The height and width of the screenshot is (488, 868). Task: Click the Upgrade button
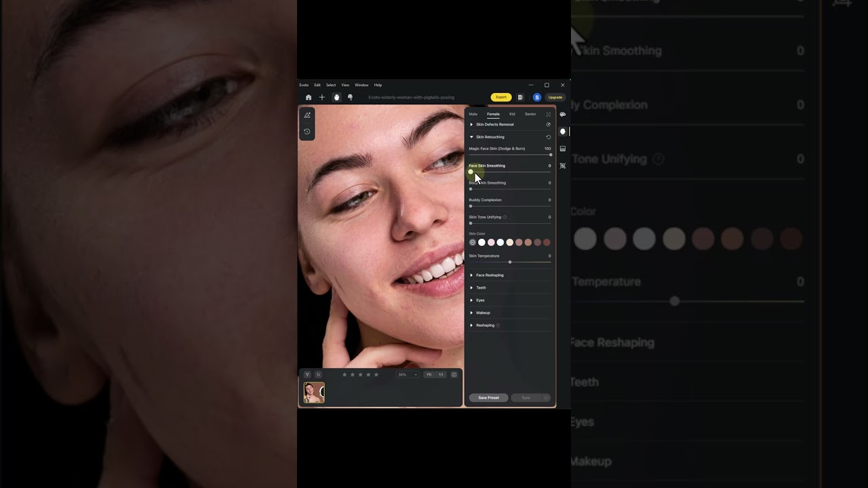pyautogui.click(x=555, y=98)
